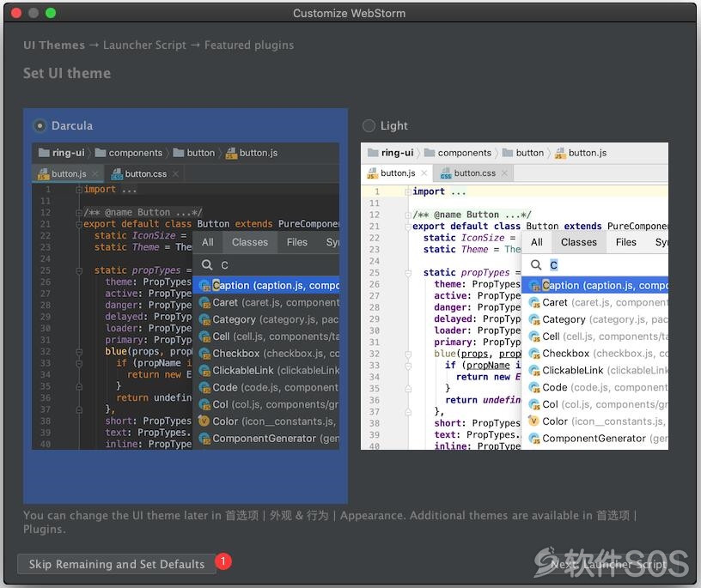Image resolution: width=701 pixels, height=588 pixels.
Task: Click the Color variable icon in the Light preview
Action: (533, 421)
